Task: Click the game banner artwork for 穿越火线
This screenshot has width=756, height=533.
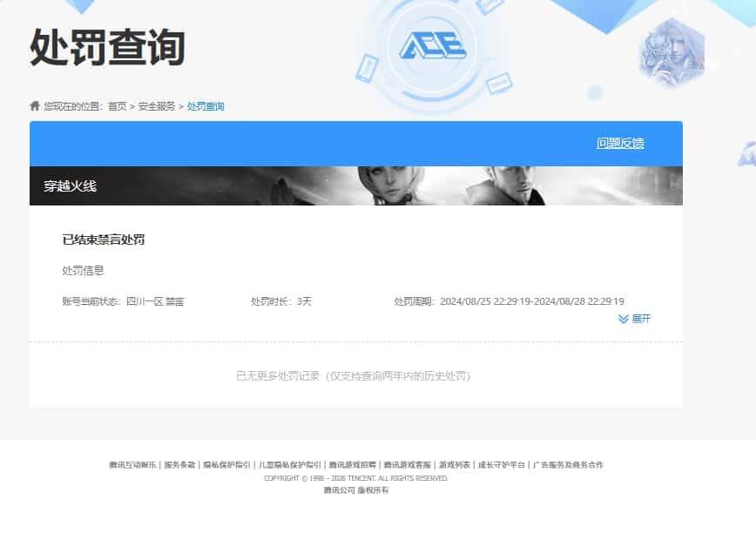Action: tap(435, 183)
